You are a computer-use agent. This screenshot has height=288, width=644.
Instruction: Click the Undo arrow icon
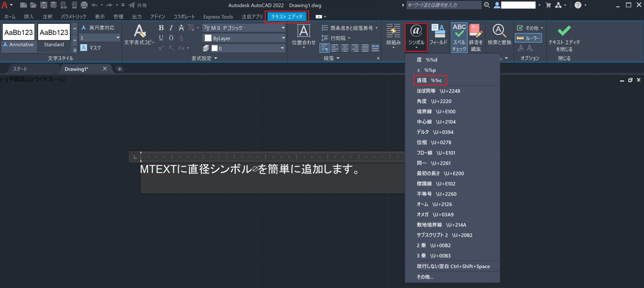tap(95, 5)
